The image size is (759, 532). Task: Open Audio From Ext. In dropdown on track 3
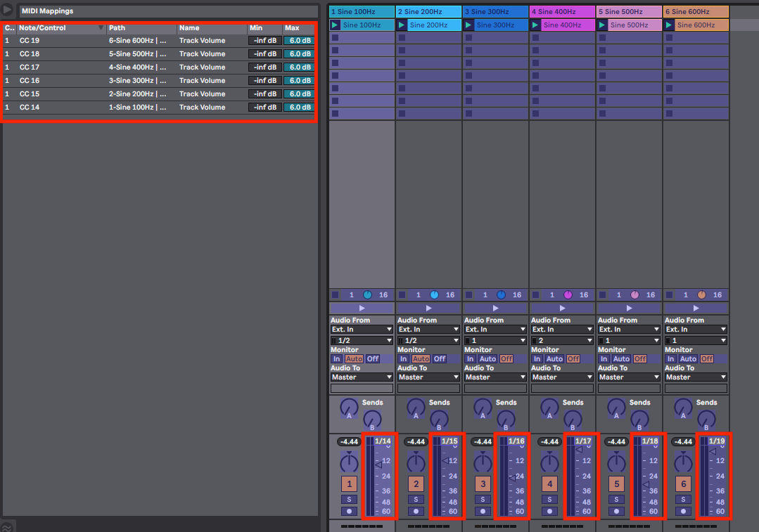tap(495, 330)
